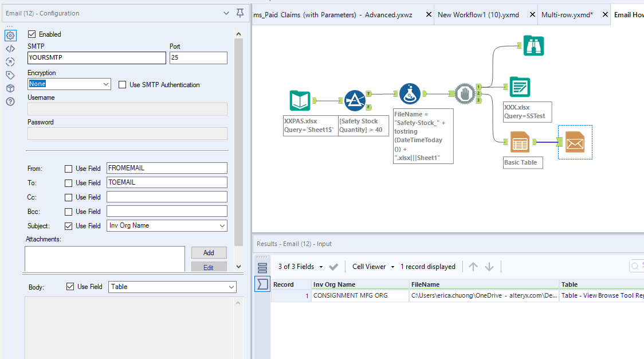Open the Browse tool at the top branch

(x=533, y=45)
